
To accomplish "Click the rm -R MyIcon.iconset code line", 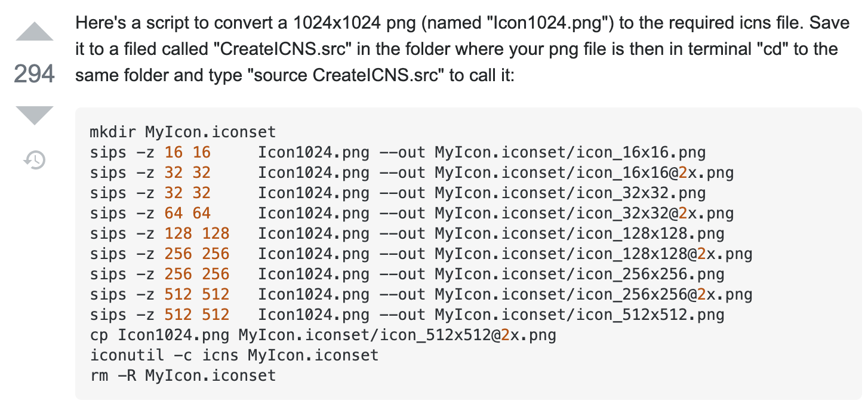I will click(x=183, y=376).
